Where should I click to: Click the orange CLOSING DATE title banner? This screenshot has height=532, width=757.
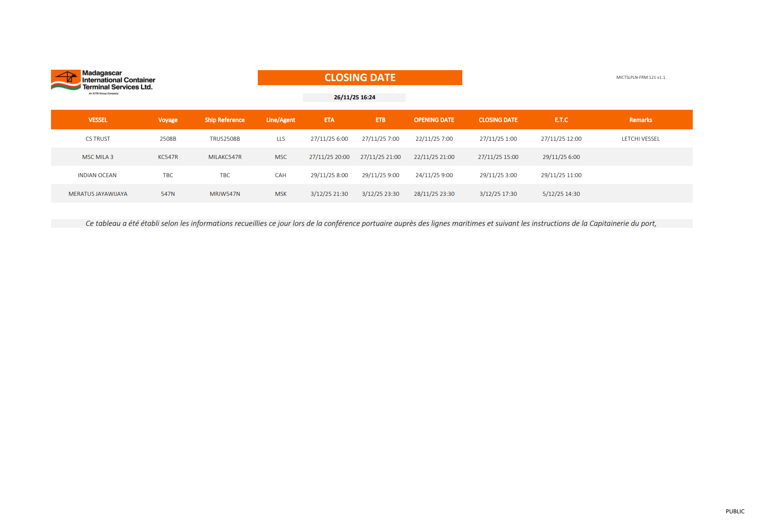tap(360, 78)
